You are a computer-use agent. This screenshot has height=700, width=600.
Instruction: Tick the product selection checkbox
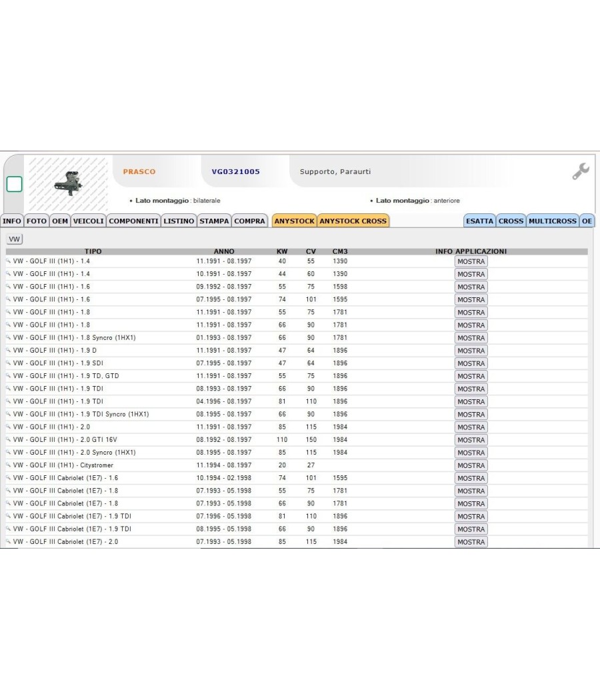click(14, 184)
